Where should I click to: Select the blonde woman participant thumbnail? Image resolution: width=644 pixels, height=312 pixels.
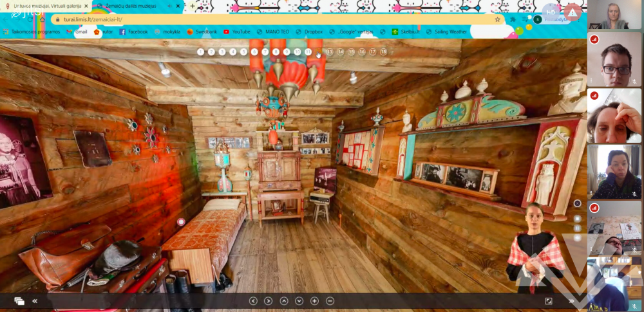click(614, 15)
